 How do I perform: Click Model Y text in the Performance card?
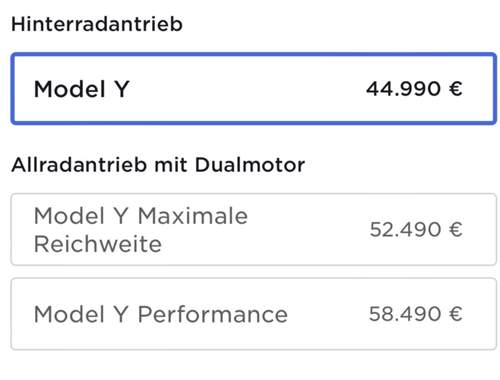coord(81,314)
